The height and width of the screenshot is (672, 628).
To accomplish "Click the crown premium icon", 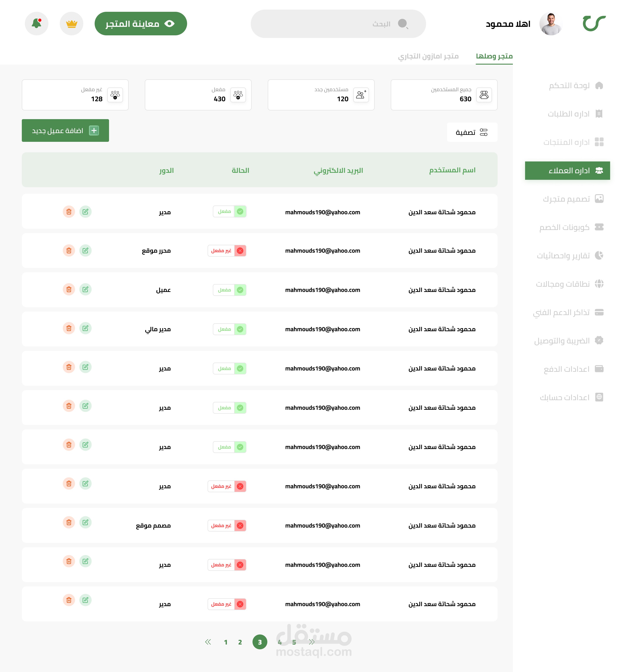I will tap(72, 24).
